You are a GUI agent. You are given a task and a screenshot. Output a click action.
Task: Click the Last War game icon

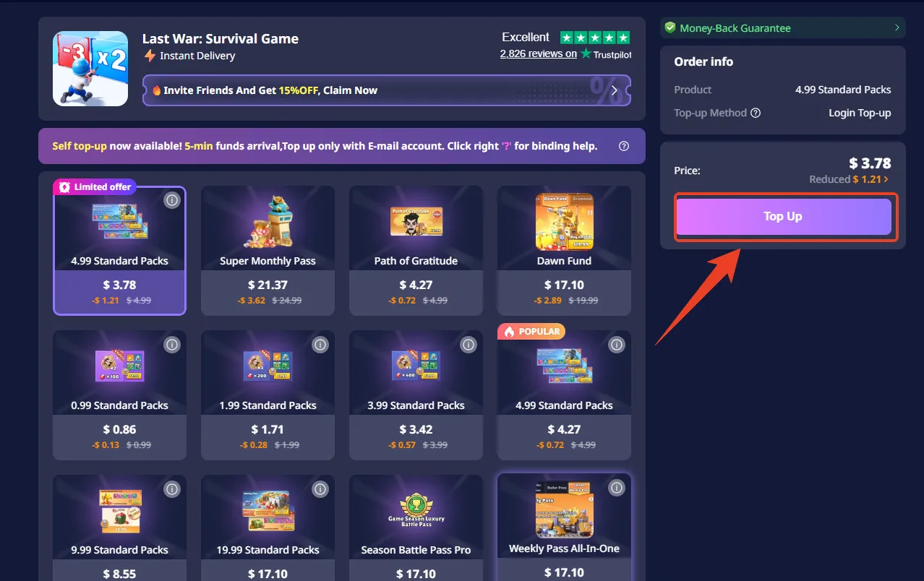tap(90, 69)
